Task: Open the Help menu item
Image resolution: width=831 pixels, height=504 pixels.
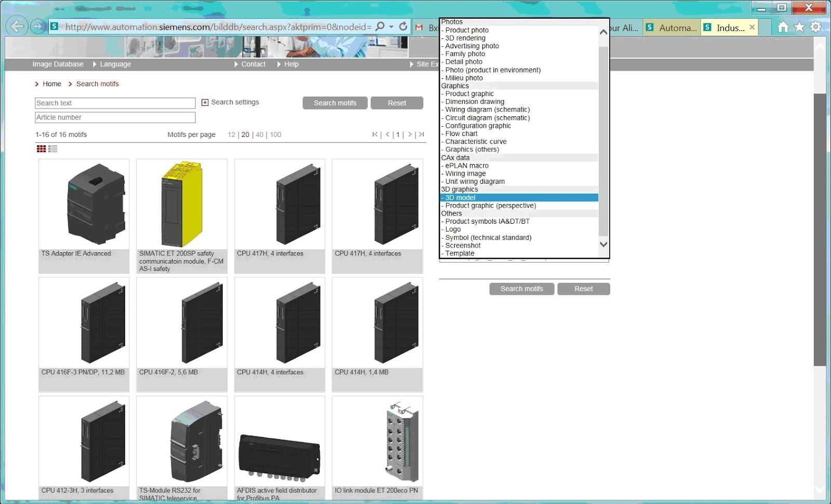Action: (x=291, y=64)
